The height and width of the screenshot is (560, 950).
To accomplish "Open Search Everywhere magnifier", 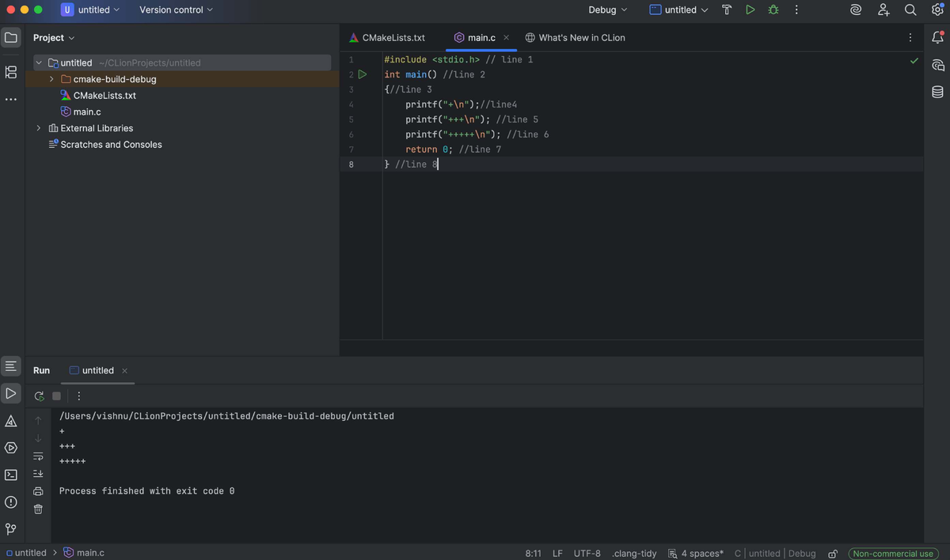I will pyautogui.click(x=910, y=10).
